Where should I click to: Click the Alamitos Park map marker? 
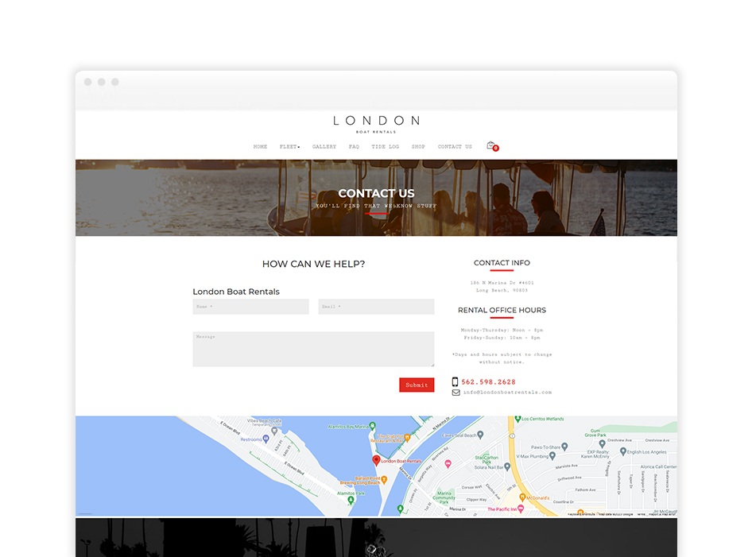(x=351, y=500)
